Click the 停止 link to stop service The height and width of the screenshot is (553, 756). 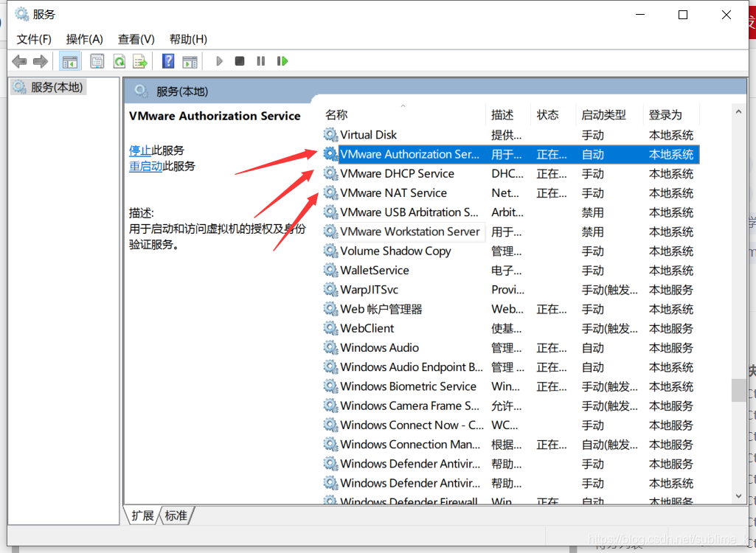point(140,150)
